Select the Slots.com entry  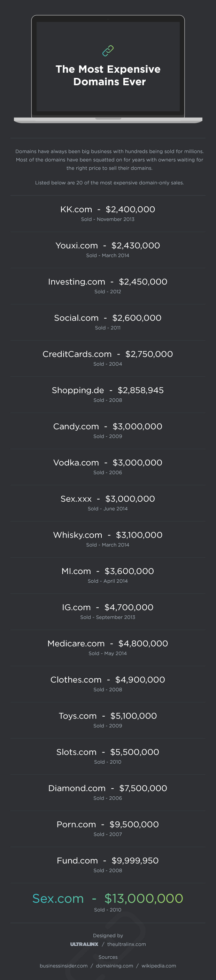pyautogui.click(x=108, y=752)
